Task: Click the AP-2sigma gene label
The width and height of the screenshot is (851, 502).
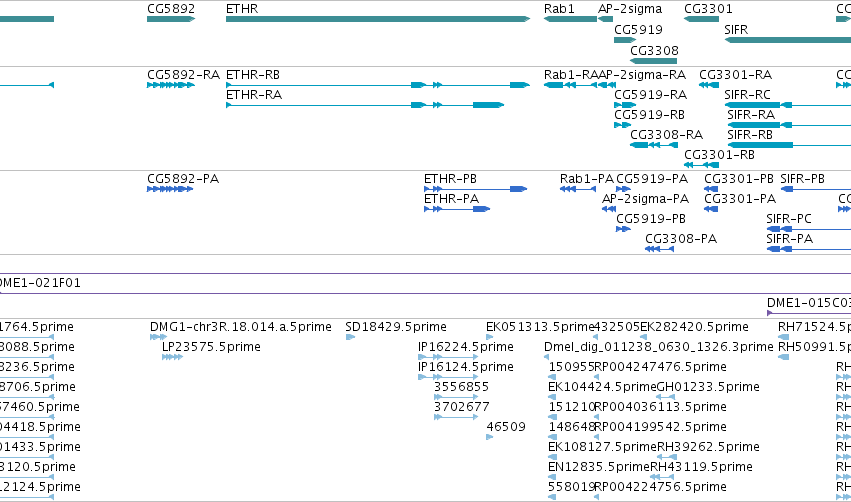Action: tap(630, 9)
